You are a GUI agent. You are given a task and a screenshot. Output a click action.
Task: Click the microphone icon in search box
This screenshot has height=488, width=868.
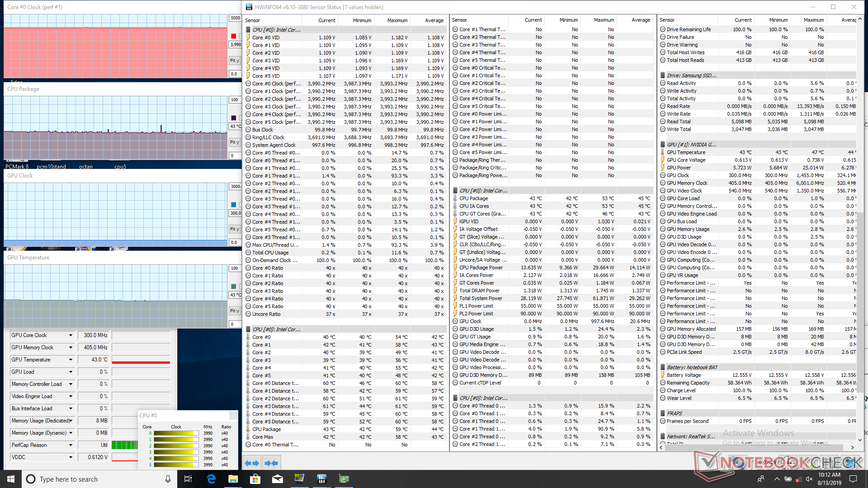click(168, 479)
